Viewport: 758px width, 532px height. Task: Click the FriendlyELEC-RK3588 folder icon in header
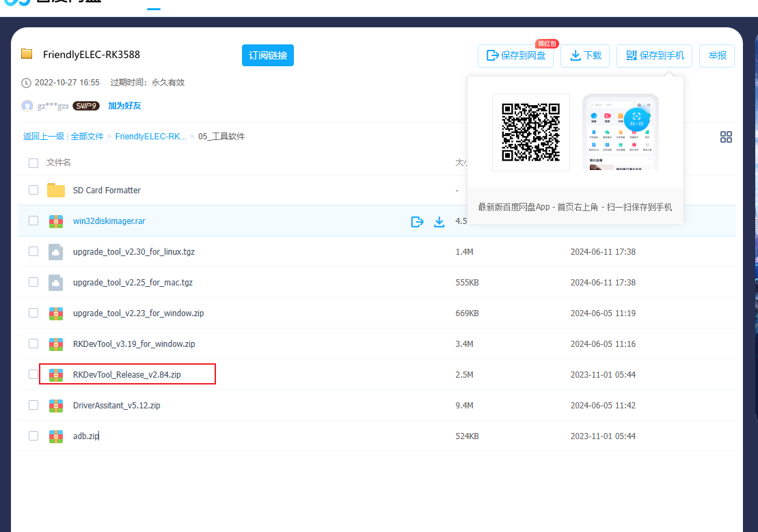click(27, 54)
